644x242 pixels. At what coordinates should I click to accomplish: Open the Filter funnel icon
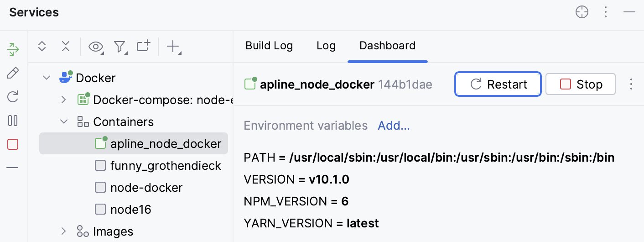119,47
